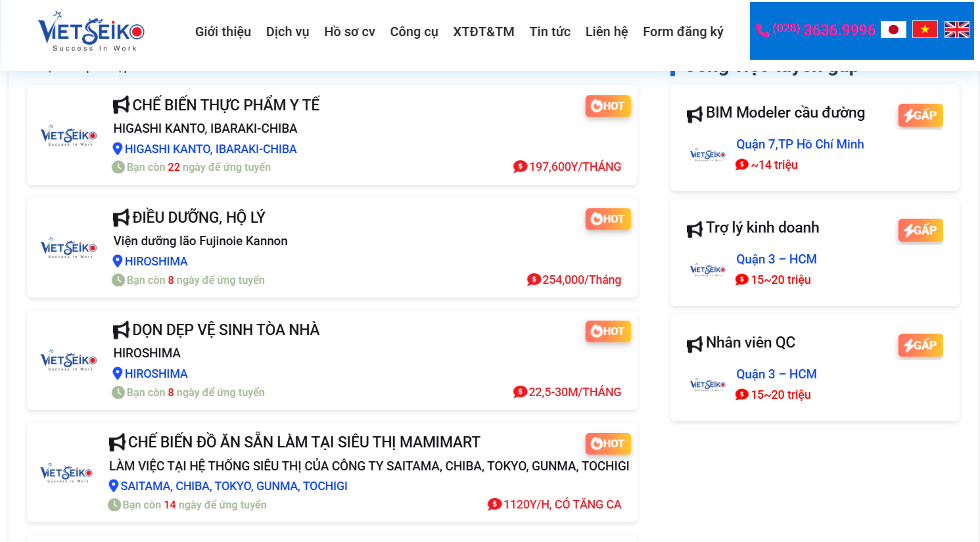The width and height of the screenshot is (980, 542).
Task: Click the HOT badge on Điều dưỡng, hộ lý
Action: 608,219
